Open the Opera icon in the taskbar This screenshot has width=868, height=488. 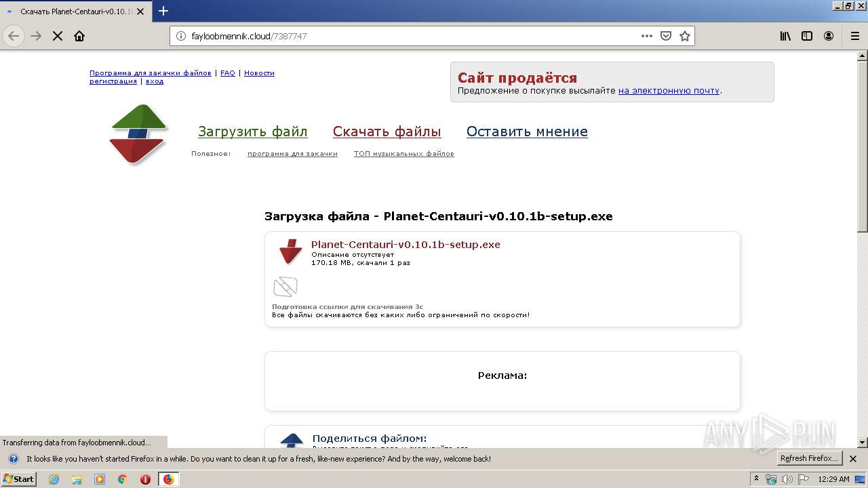pyautogui.click(x=145, y=479)
